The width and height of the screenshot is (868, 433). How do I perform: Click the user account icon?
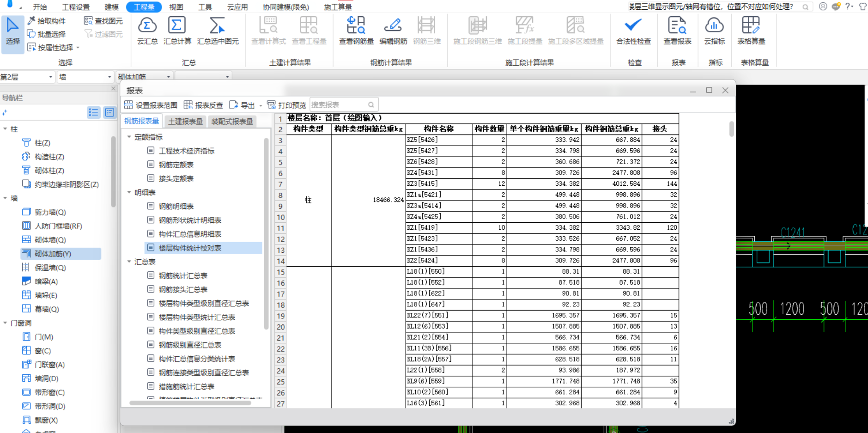tap(823, 6)
